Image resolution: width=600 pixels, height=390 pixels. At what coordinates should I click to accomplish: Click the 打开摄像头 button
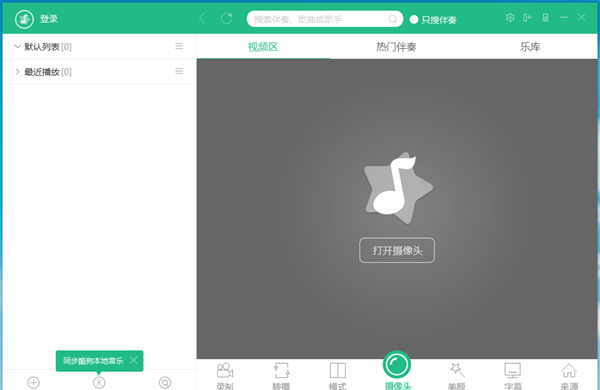[397, 250]
